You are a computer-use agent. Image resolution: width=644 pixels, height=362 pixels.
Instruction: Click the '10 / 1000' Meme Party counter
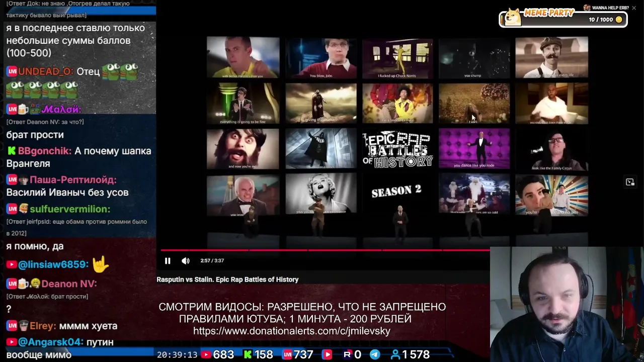601,20
